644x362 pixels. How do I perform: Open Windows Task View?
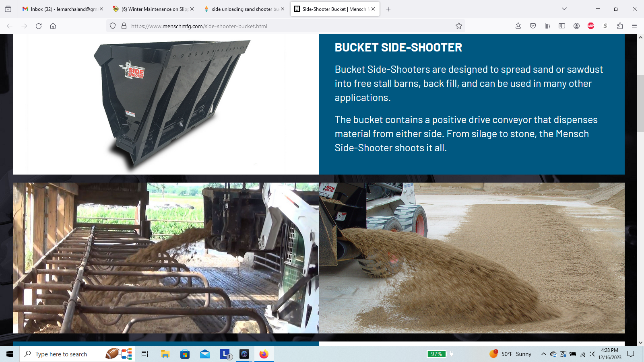pos(145,354)
